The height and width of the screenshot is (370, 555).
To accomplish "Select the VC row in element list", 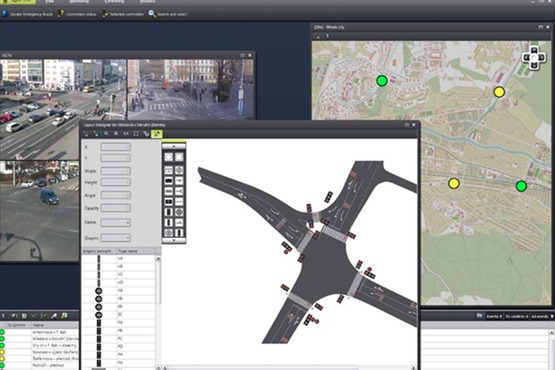I will point(118,274).
